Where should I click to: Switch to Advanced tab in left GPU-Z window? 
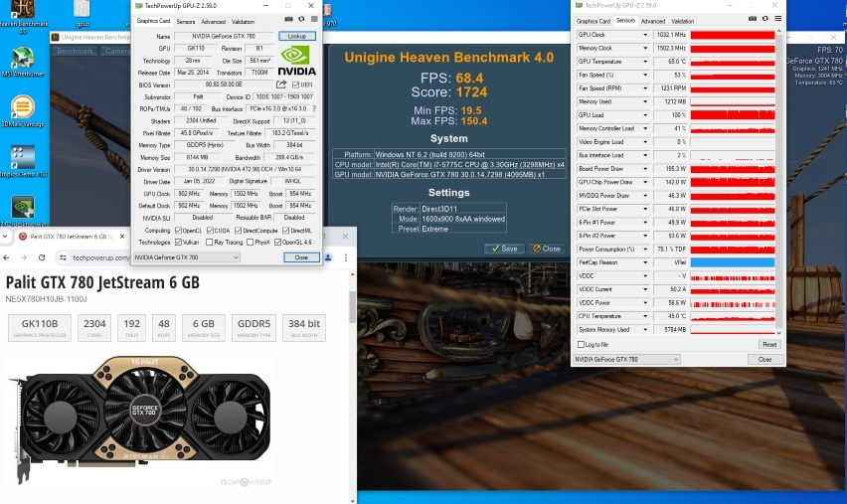(x=213, y=22)
